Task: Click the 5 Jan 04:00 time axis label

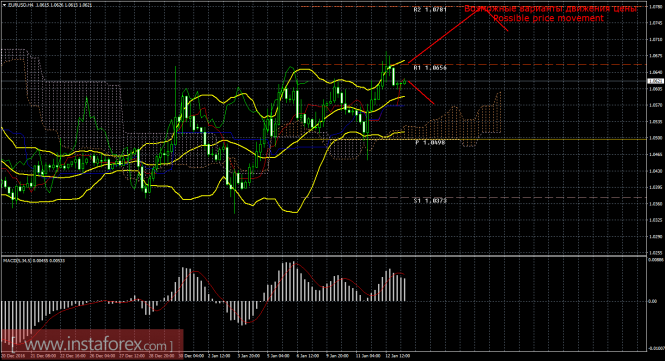Action: [x=278, y=356]
